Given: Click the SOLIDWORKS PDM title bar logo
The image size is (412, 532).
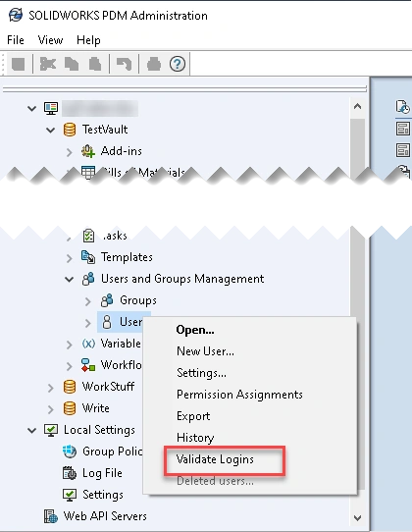Looking at the screenshot, I should [x=16, y=16].
